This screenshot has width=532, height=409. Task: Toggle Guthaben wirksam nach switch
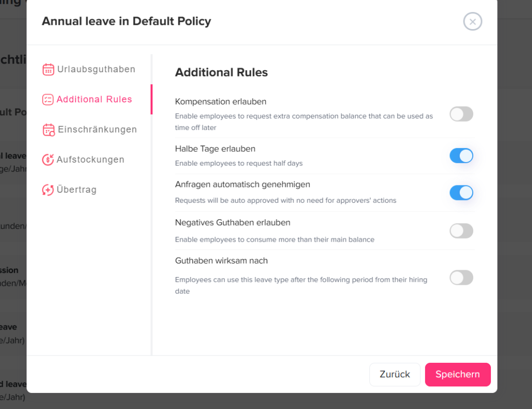[x=461, y=278]
